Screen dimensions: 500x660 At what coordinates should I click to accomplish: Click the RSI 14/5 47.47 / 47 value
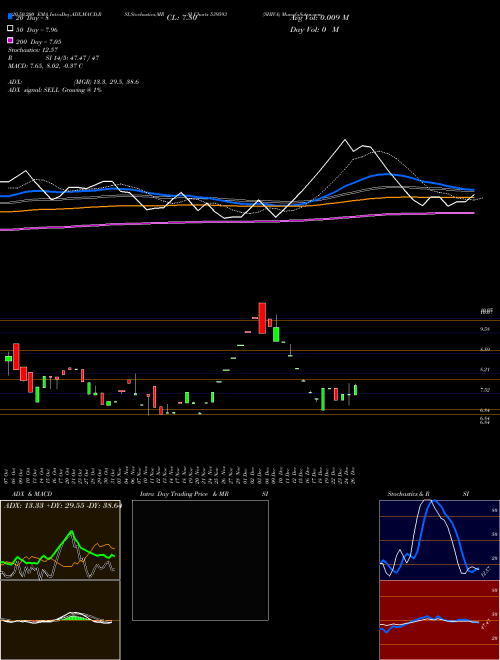coord(72,58)
